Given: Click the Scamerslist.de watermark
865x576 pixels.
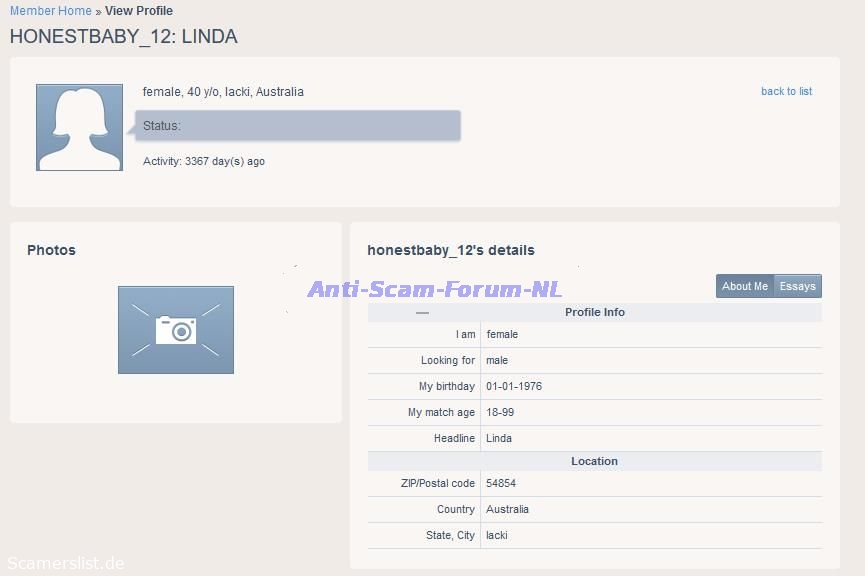Looking at the screenshot, I should [x=66, y=563].
